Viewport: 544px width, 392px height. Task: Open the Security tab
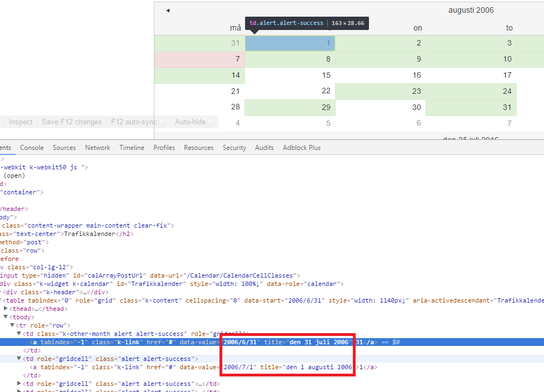234,148
